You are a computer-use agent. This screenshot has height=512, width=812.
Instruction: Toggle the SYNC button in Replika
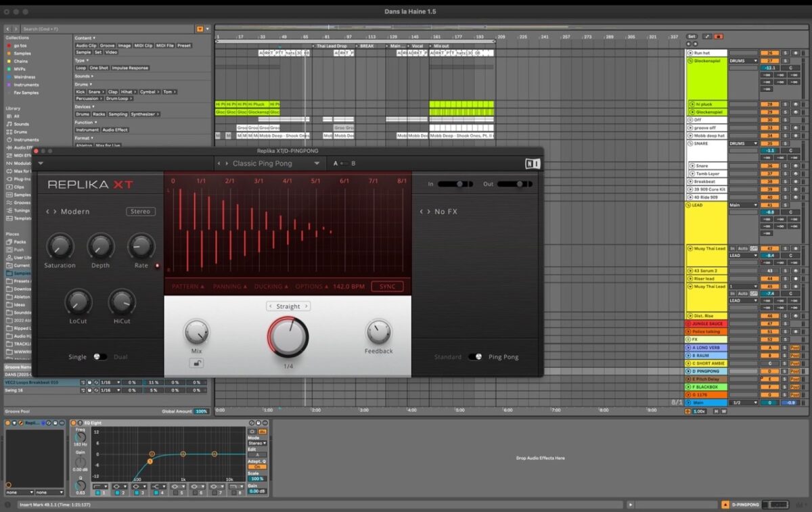(387, 287)
